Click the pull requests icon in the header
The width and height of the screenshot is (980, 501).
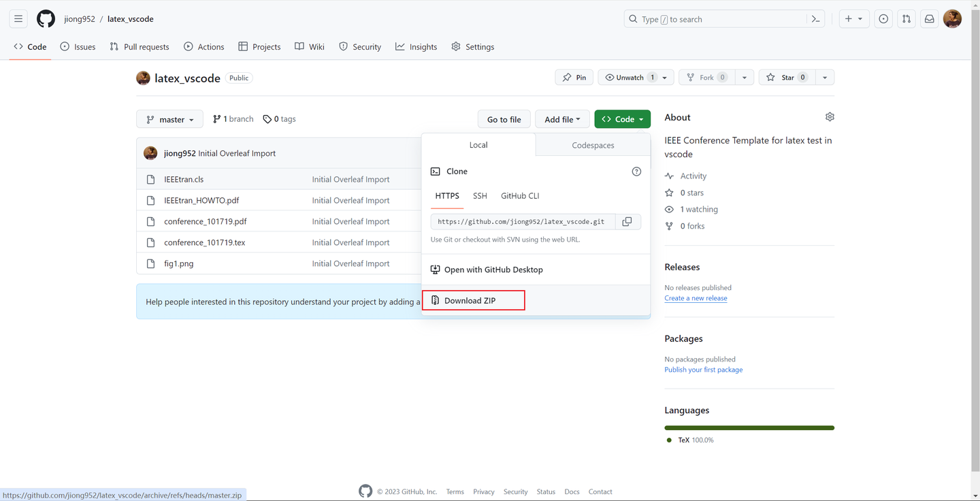pos(906,18)
